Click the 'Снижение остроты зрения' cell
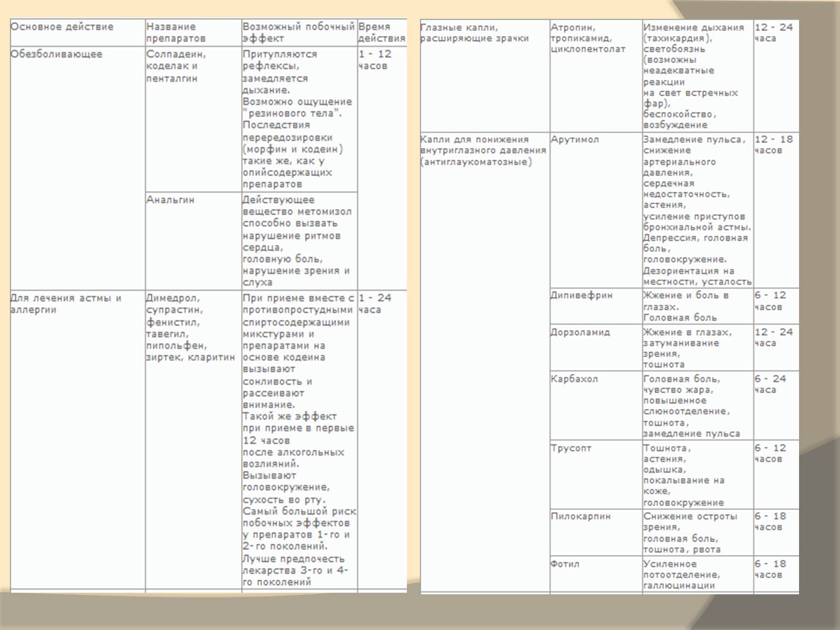The height and width of the screenshot is (630, 840). (x=698, y=532)
